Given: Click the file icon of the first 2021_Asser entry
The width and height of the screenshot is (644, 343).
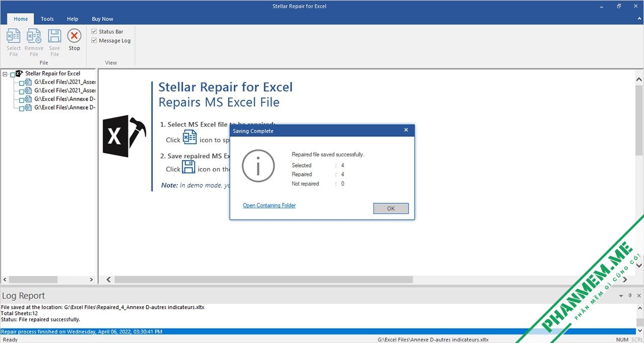Looking at the screenshot, I should [x=29, y=82].
